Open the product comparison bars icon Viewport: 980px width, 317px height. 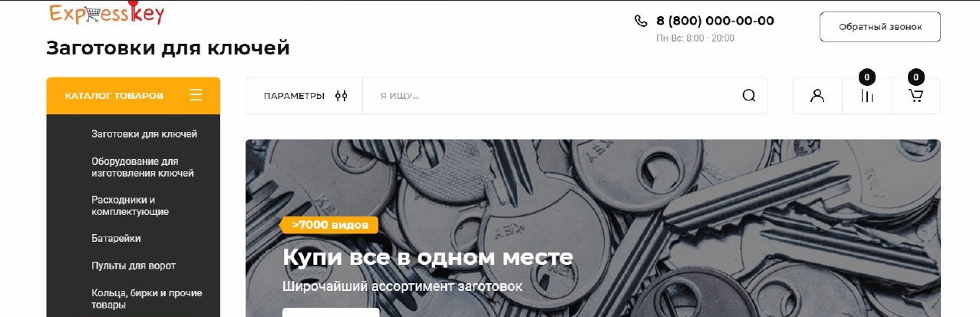867,96
